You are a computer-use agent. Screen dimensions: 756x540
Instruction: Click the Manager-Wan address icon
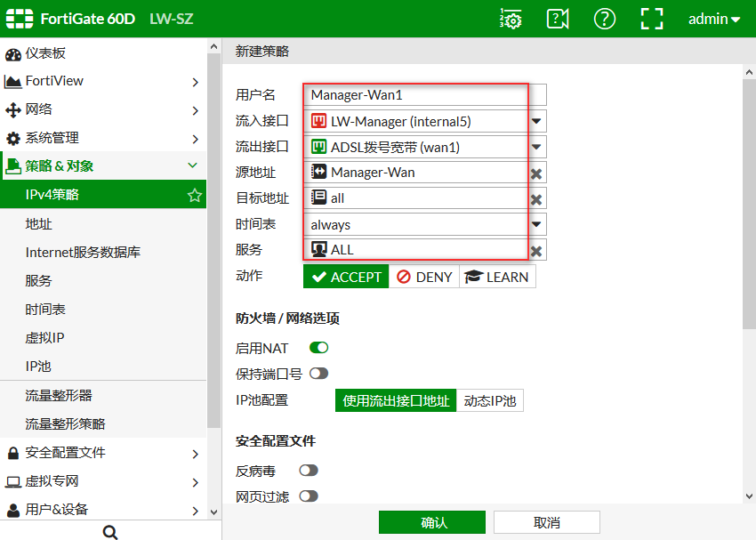coord(318,172)
